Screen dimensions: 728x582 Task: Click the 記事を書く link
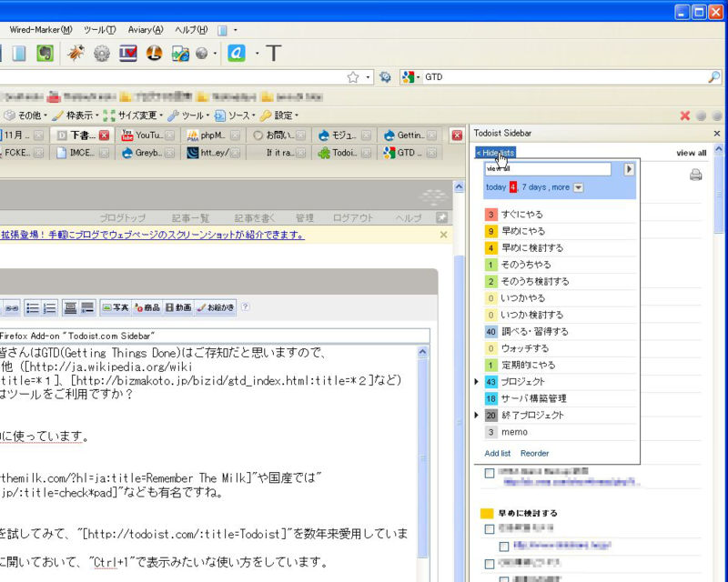255,217
